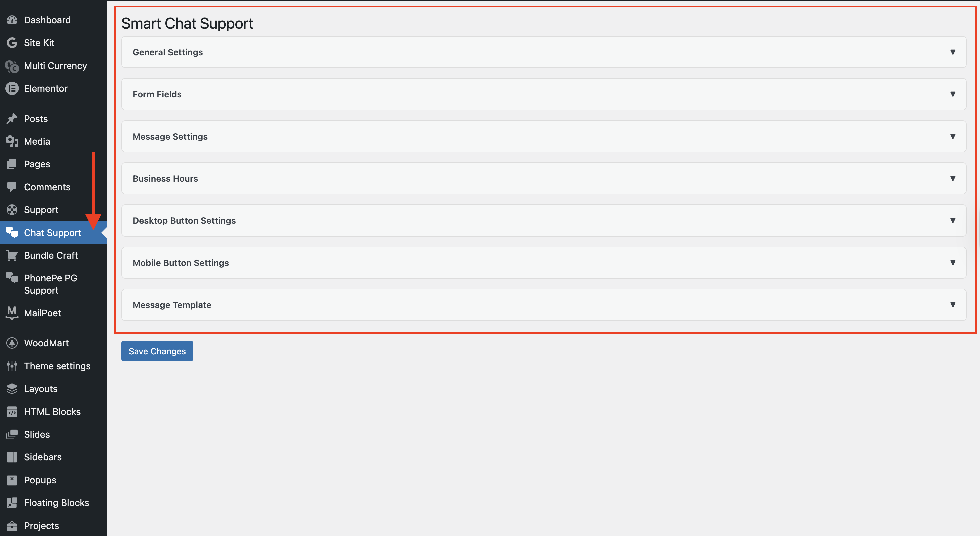Open the Media library icon
Viewport: 980px width, 536px height.
tap(12, 141)
